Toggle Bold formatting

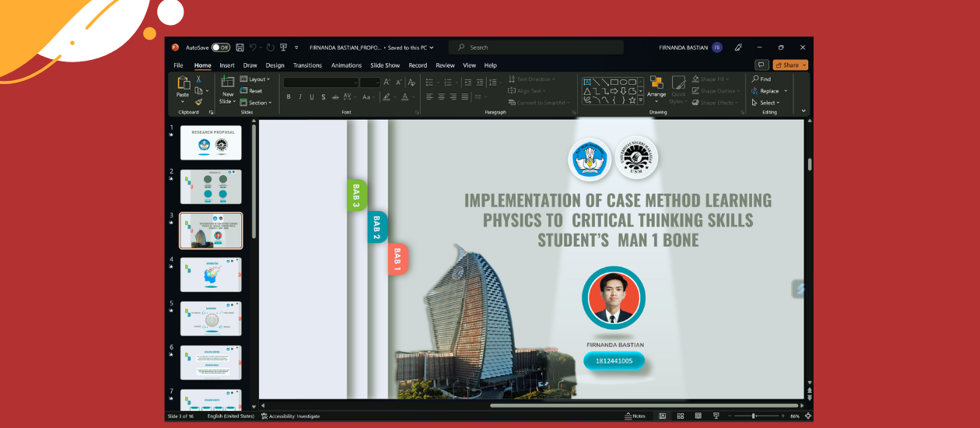289,97
